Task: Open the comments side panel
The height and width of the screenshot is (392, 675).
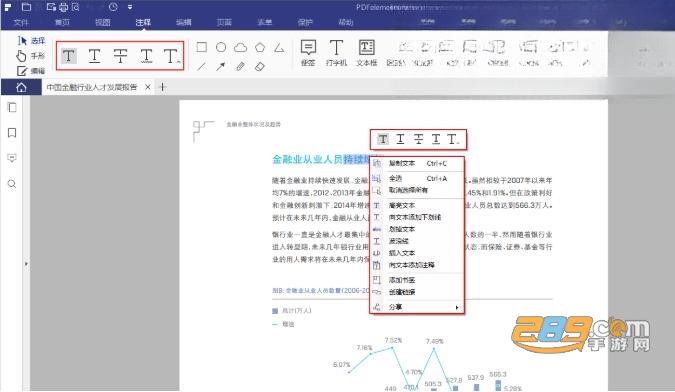Action: point(12,158)
